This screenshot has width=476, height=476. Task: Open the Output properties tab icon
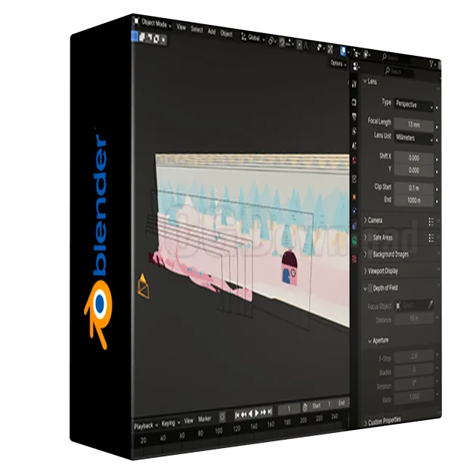(354, 116)
